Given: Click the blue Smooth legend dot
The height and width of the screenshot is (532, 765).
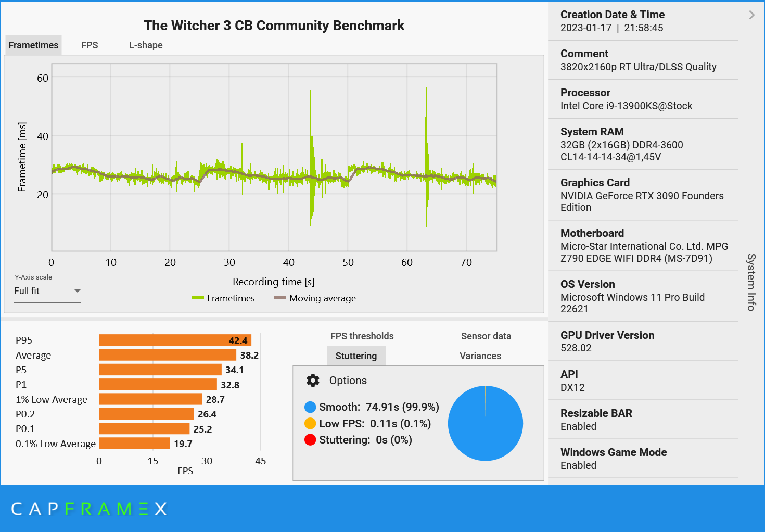Looking at the screenshot, I should click(310, 407).
